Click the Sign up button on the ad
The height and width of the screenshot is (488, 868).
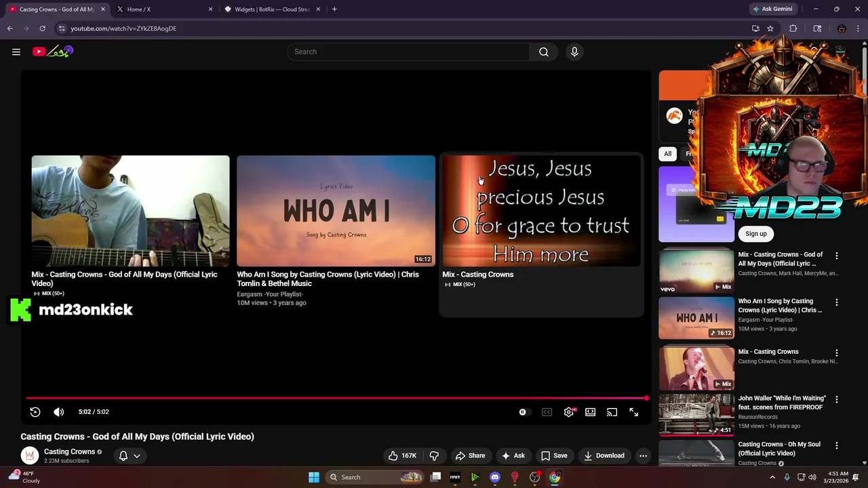click(756, 234)
